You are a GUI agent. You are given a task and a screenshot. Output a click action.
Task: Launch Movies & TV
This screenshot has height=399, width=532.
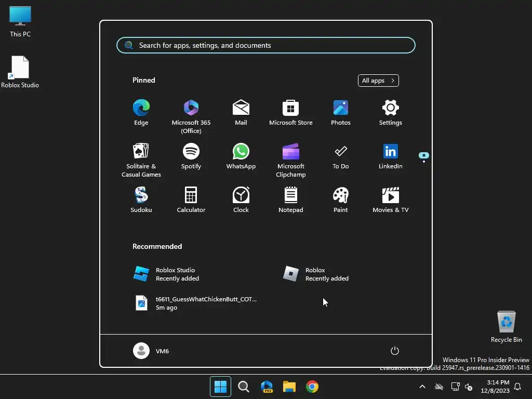tap(391, 200)
